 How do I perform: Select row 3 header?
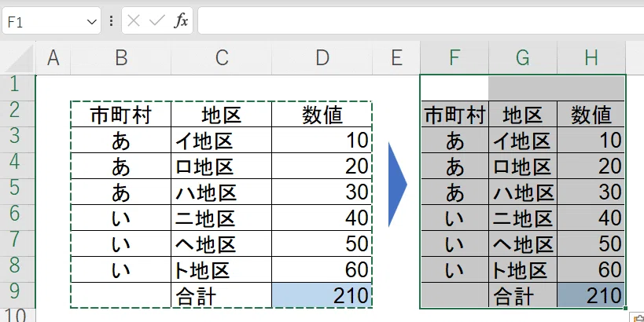[17, 140]
